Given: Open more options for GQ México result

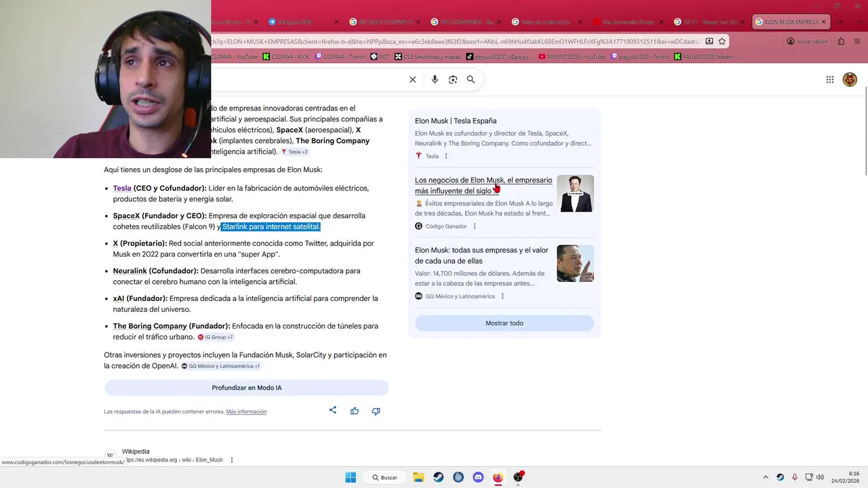Looking at the screenshot, I should pyautogui.click(x=502, y=296).
